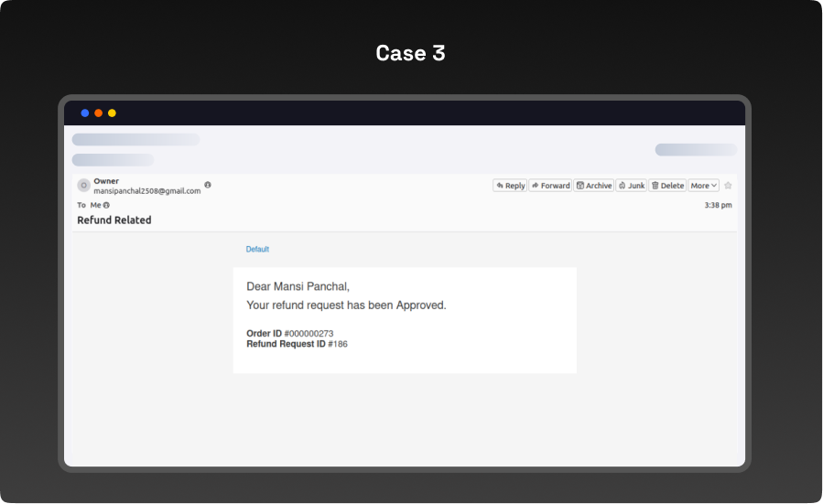Click the icon beside the sender's email address
Screen dimensions: 823x504
point(208,185)
